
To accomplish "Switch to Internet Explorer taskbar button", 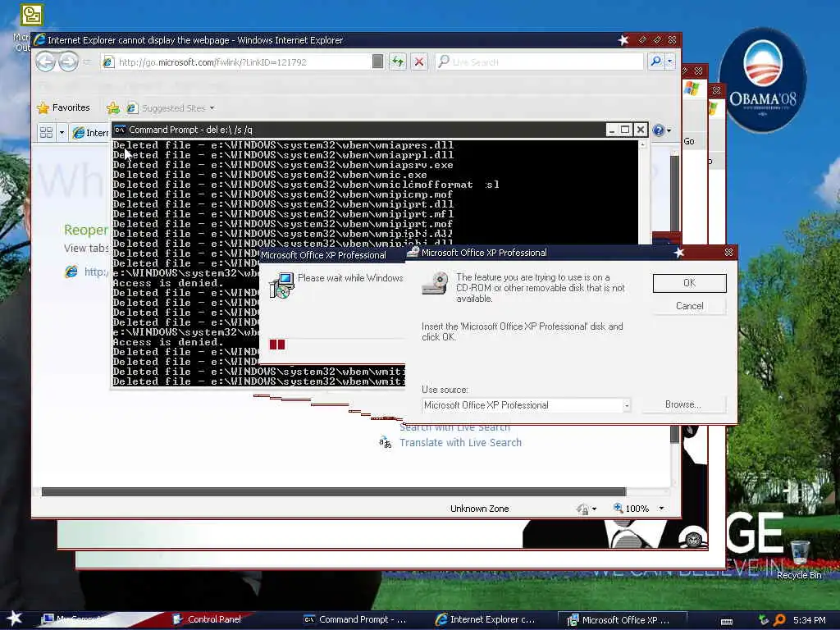I will pyautogui.click(x=486, y=619).
